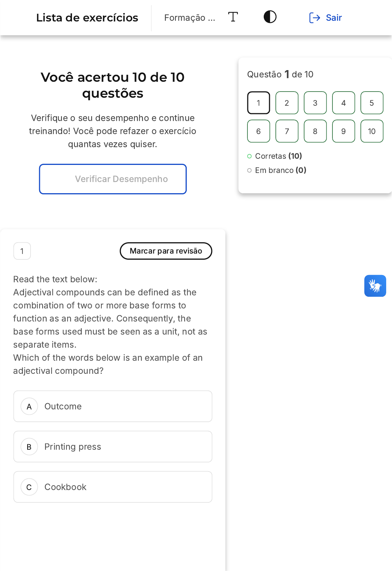Jump to question 5 in navigator
The width and height of the screenshot is (392, 571).
(x=372, y=103)
